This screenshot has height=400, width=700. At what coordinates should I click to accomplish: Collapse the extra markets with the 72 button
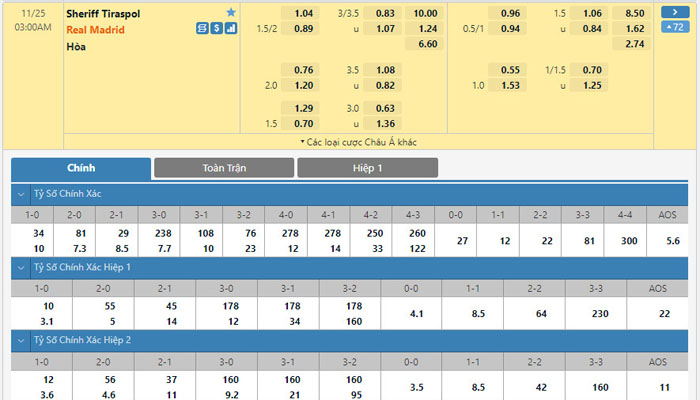pos(675,27)
